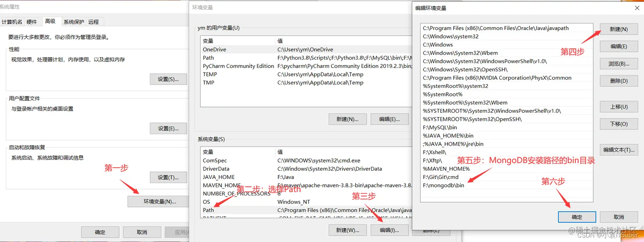Select system variable Path row
644x242 pixels.
pos(306,210)
